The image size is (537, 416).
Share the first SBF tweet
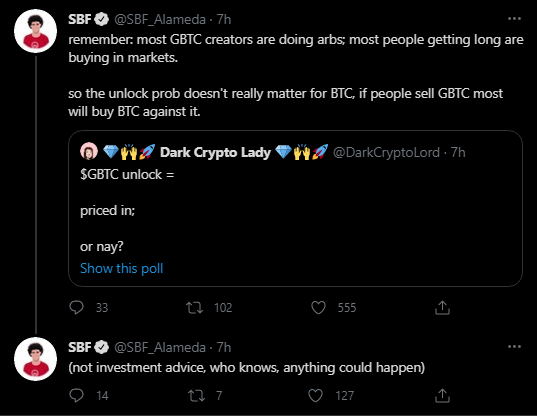tap(442, 307)
